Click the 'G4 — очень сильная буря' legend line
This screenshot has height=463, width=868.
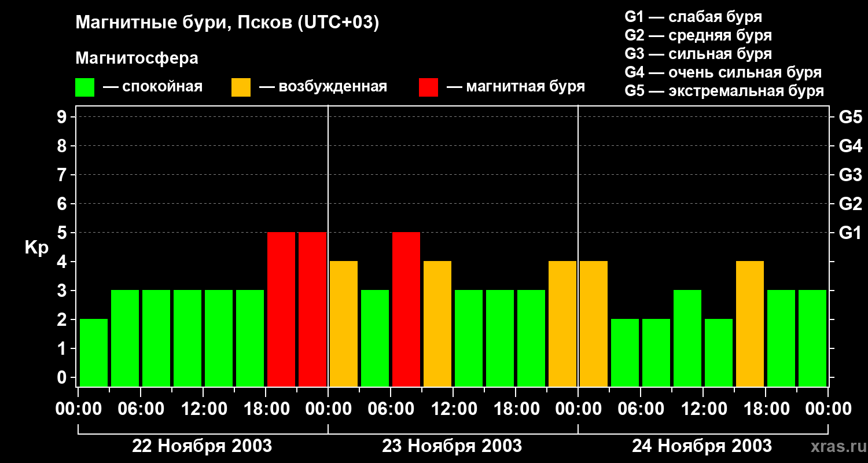point(723,72)
